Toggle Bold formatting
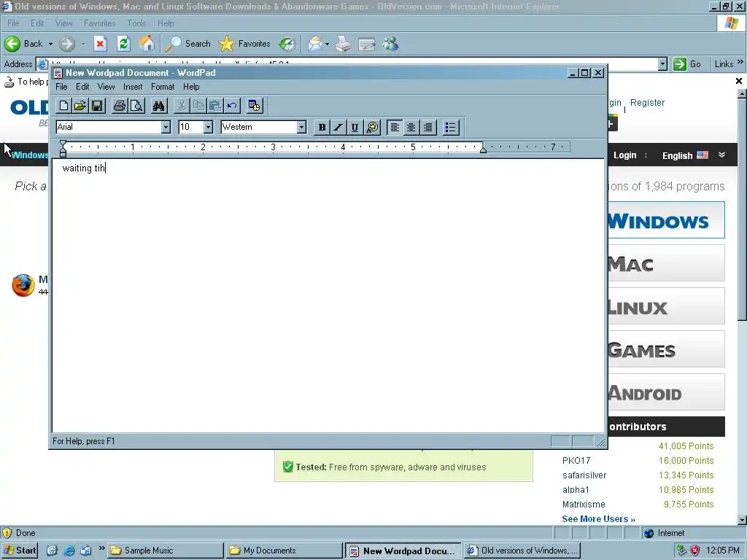The image size is (747, 560). 322,127
